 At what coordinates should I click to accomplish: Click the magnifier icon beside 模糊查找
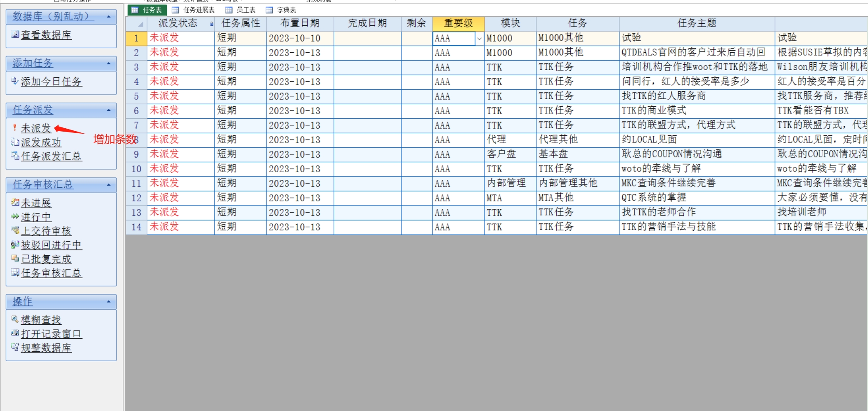tap(15, 319)
